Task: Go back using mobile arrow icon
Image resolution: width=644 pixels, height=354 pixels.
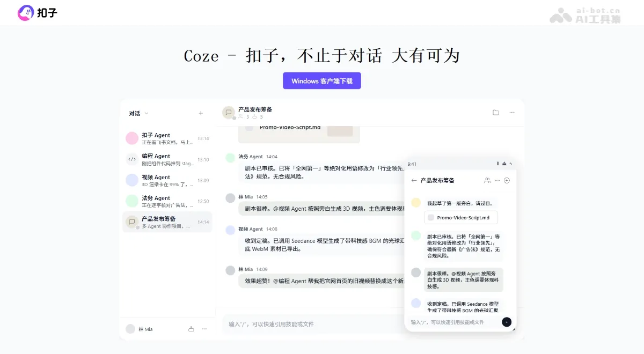Action: (x=414, y=180)
